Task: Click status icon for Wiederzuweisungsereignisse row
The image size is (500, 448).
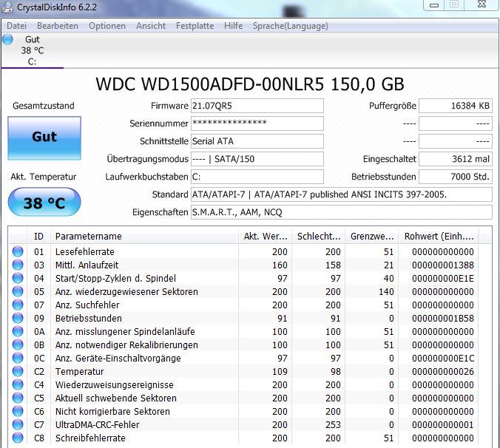Action: click(x=18, y=384)
